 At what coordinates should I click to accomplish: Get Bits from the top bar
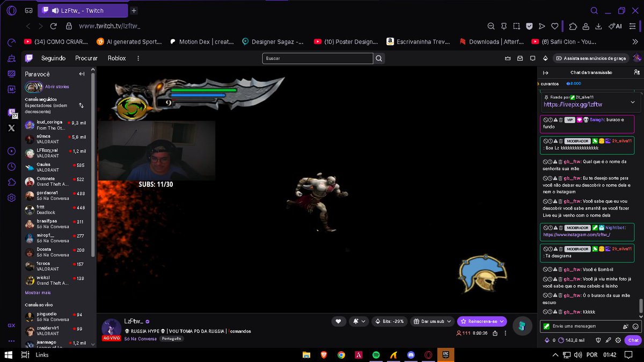(x=545, y=58)
